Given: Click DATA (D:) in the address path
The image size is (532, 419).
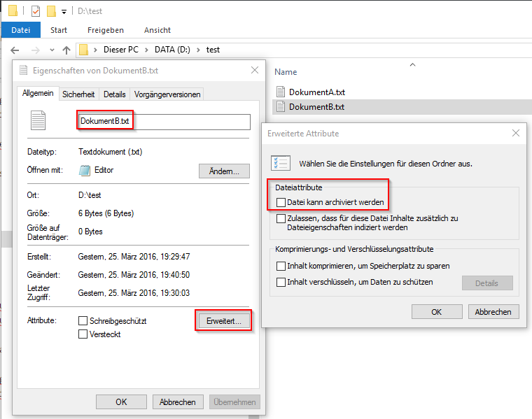Looking at the screenshot, I should 172,50.
